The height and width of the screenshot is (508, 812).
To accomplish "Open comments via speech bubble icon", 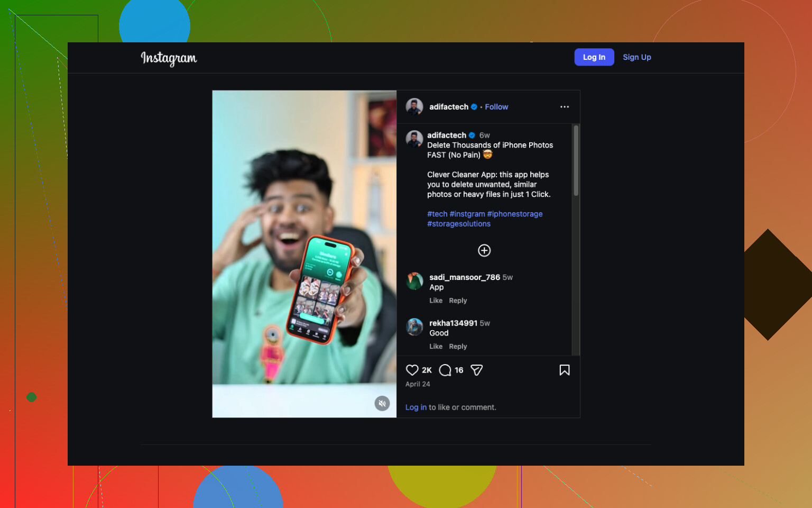I will (445, 370).
